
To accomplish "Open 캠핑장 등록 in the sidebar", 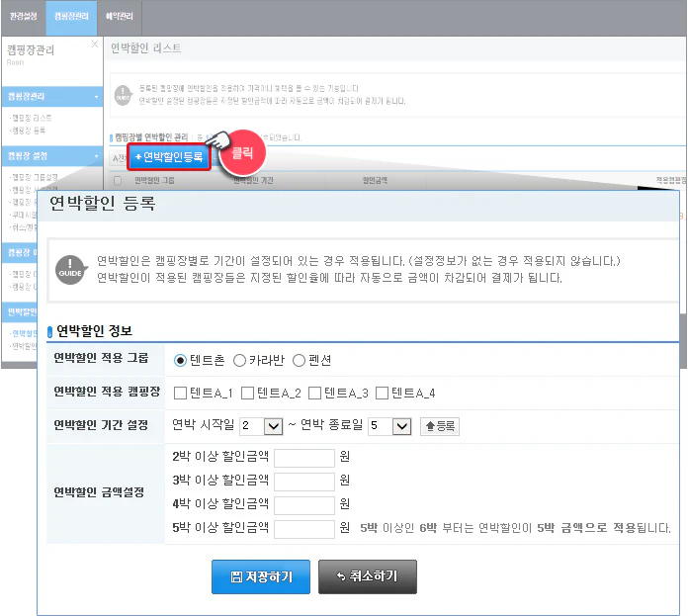I will (28, 131).
